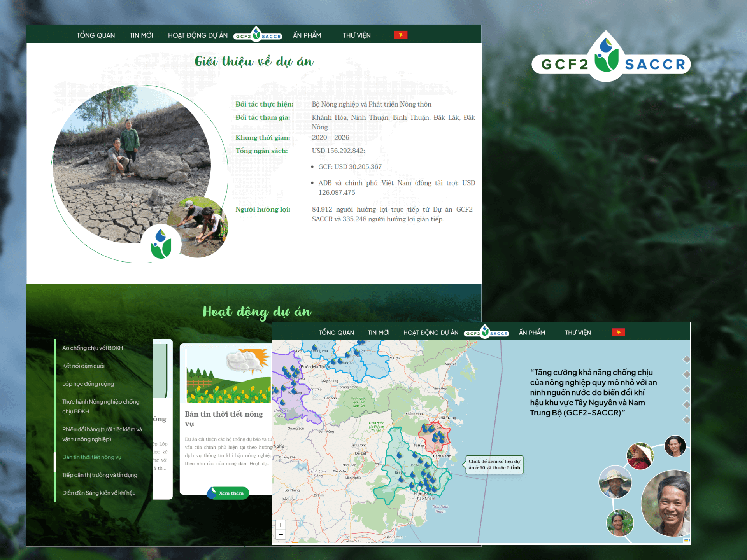Image resolution: width=747 pixels, height=560 pixels.
Task: Open TỔNG QUAN in top navigation
Action: pyautogui.click(x=96, y=35)
